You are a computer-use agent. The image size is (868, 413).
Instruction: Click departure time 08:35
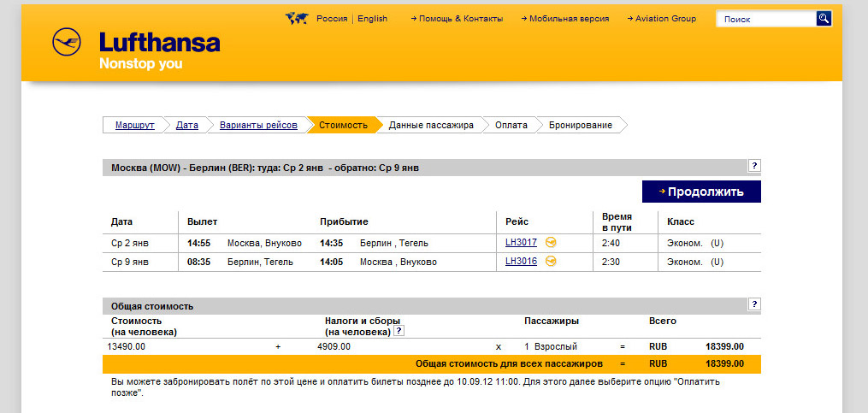point(198,262)
